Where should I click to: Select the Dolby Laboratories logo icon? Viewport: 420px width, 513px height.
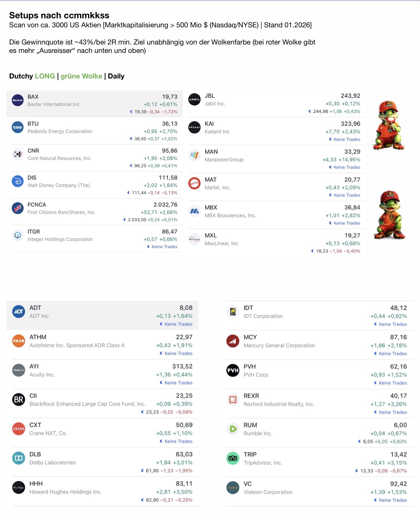[19, 458]
